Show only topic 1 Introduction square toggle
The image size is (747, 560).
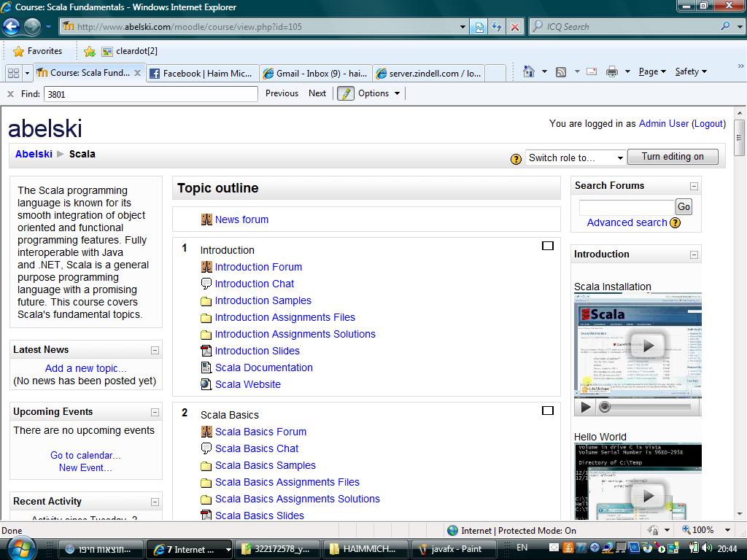coord(548,246)
